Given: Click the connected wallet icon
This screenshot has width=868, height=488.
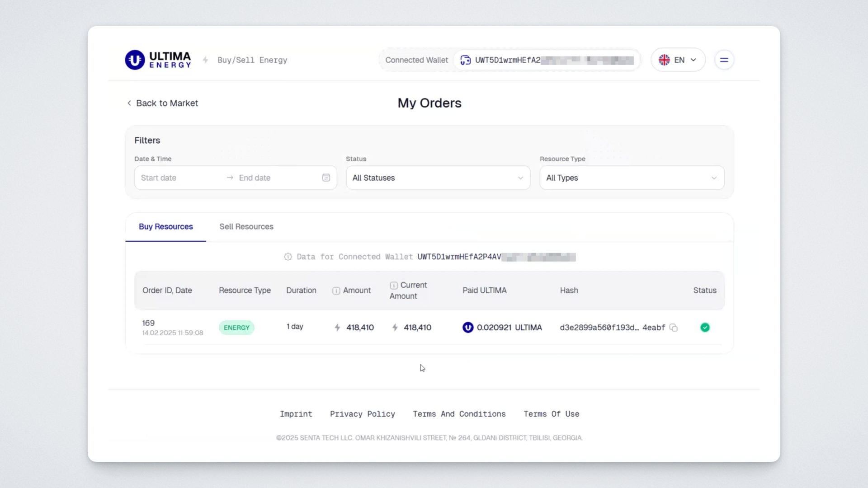Looking at the screenshot, I should pos(465,60).
